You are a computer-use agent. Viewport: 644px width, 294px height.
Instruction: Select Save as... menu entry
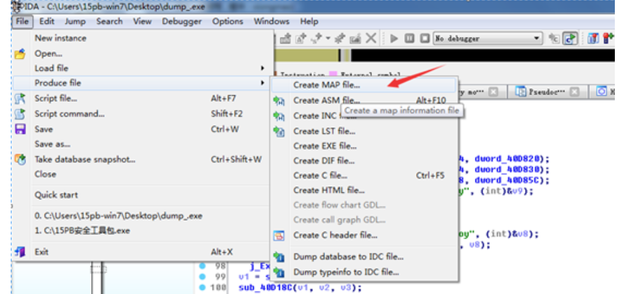pyautogui.click(x=142, y=144)
